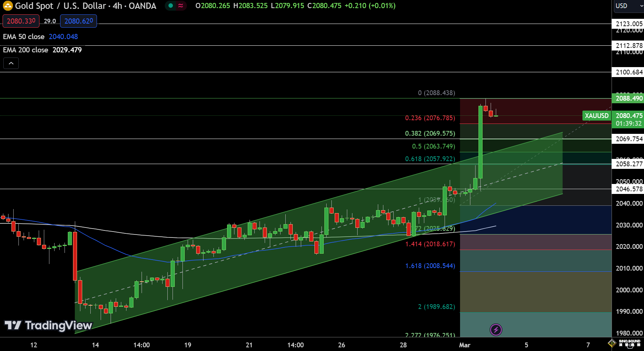Viewport: 644px width, 351px height.
Task: Click the gold bars symbol icon
Action: click(x=8, y=6)
